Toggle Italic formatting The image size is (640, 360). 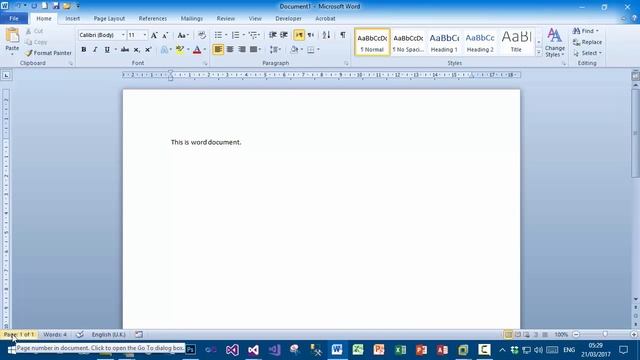point(95,50)
